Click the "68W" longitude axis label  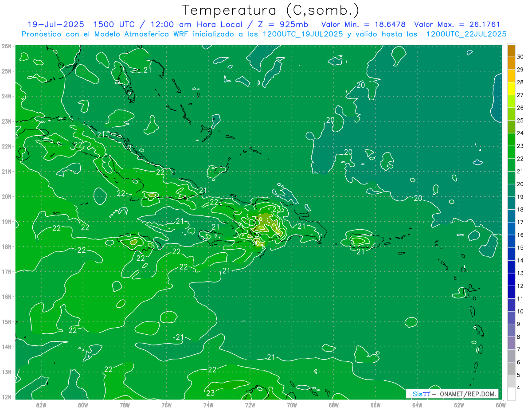333,404
